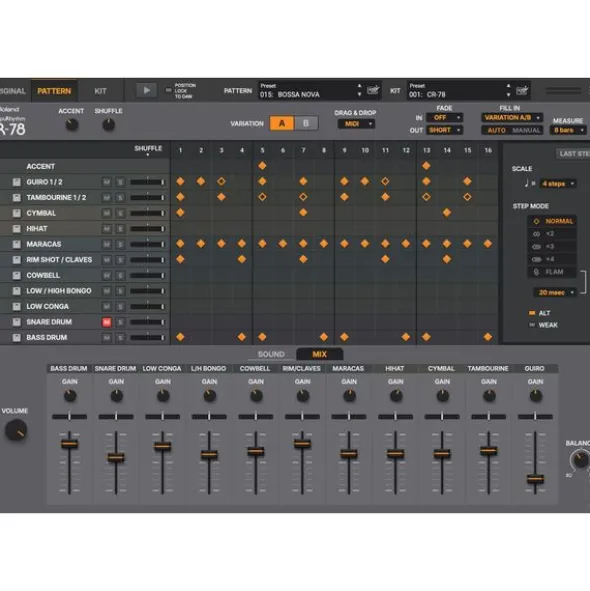Click the Snare Drum pan slider

116,416
